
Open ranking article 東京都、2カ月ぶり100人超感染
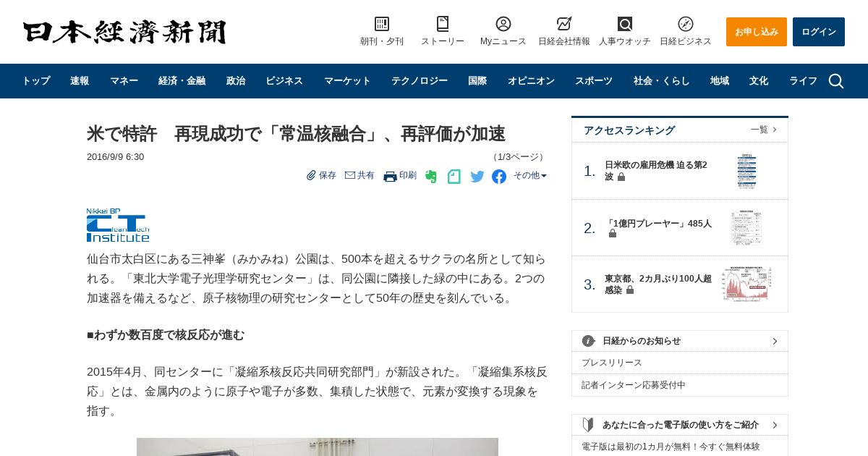point(658,284)
